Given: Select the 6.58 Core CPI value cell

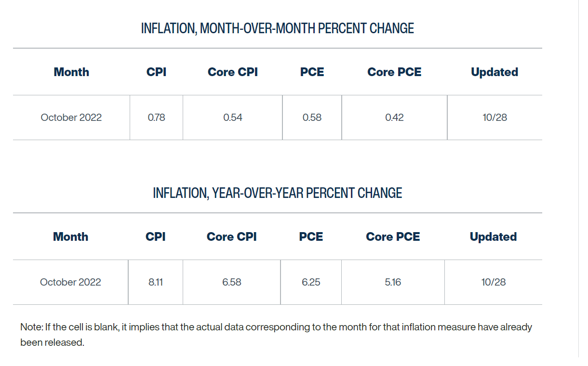Looking at the screenshot, I should [x=232, y=282].
